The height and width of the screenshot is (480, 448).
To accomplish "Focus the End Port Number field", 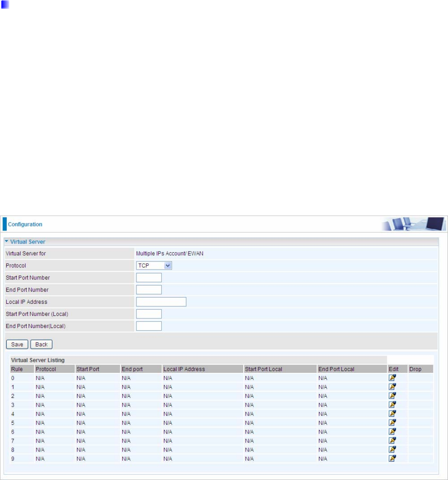I will click(x=149, y=290).
